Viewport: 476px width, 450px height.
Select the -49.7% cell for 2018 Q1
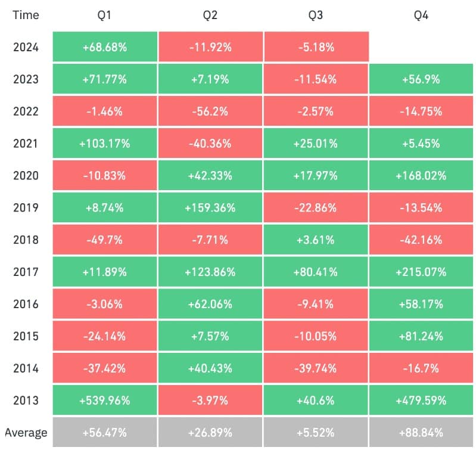[x=105, y=240]
